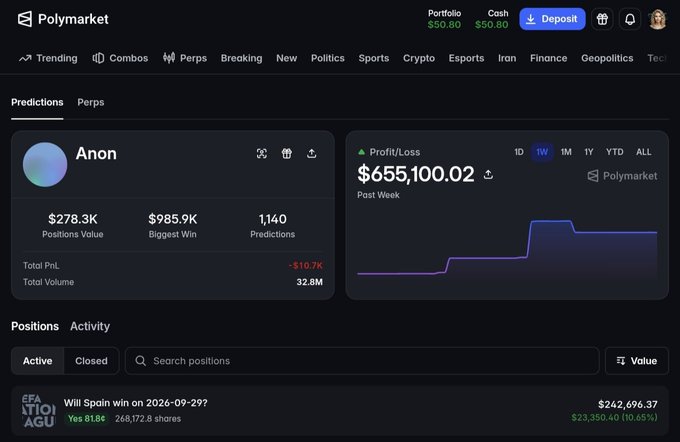680x442 pixels.
Task: Open the Finance category
Action: (548, 58)
